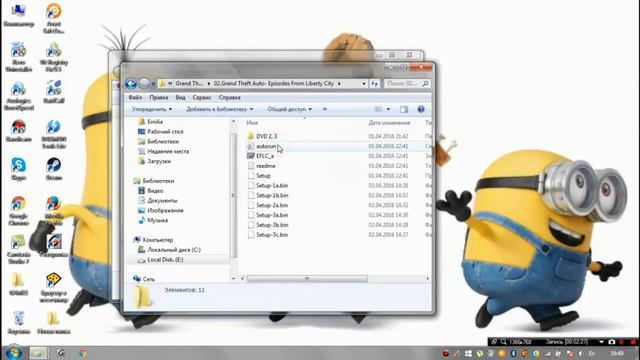Click the camera icon in recording bar
Viewport: 640px width, 360px height.
[611, 342]
